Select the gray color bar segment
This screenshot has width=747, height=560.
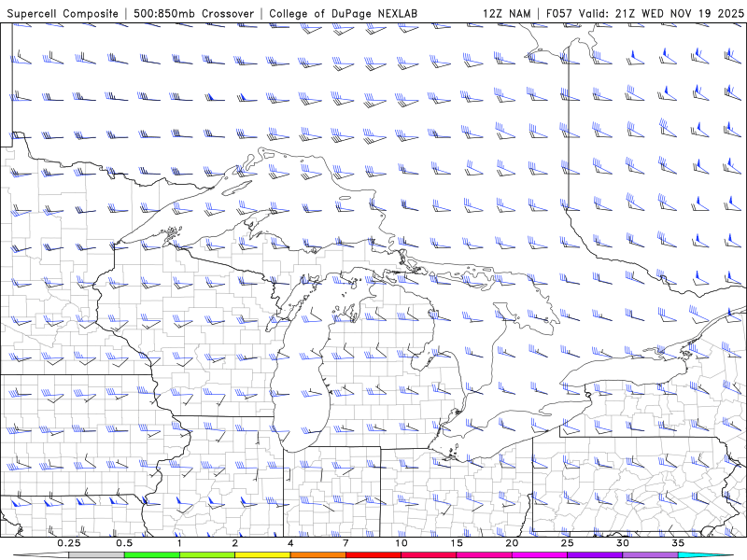coord(97,555)
